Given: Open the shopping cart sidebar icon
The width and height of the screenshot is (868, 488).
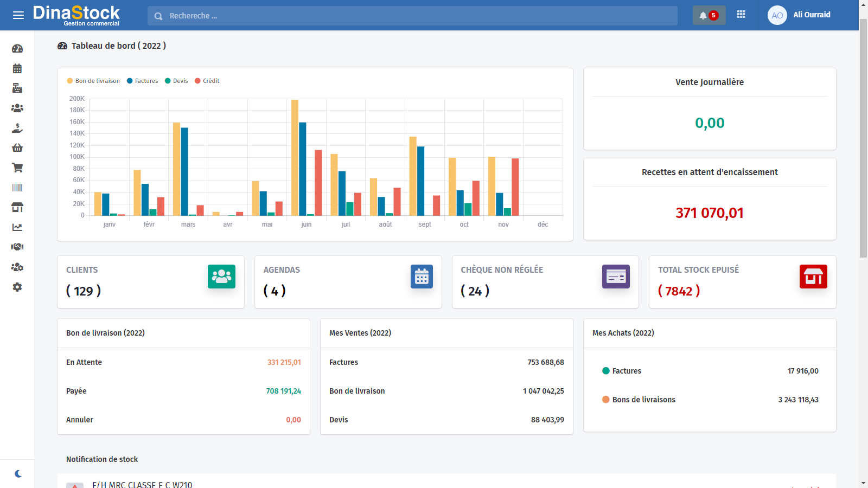Looking at the screenshot, I should tap(17, 168).
